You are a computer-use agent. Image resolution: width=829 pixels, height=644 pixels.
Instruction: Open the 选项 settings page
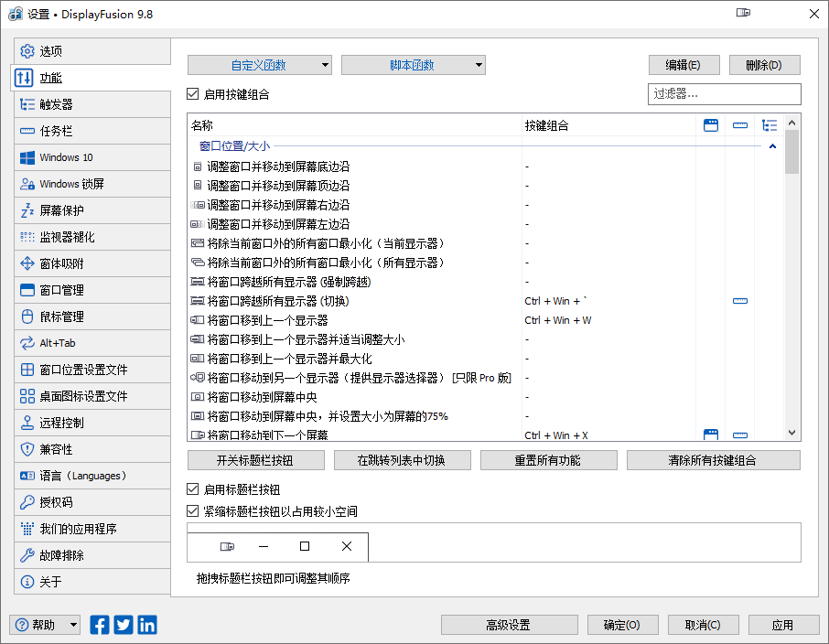[x=92, y=51]
